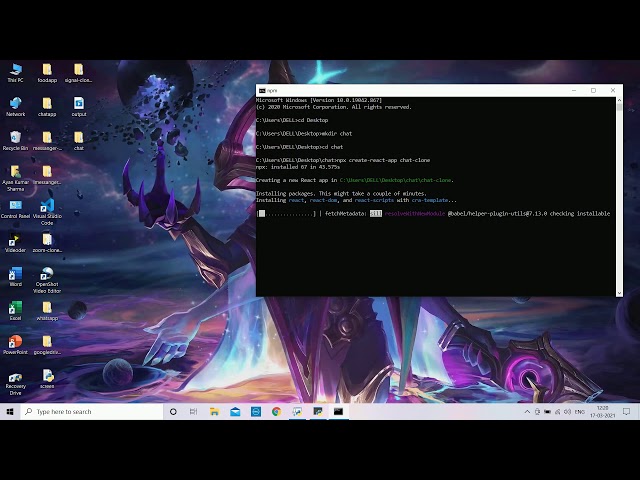
Task: Minimize the npm console window
Action: click(574, 90)
